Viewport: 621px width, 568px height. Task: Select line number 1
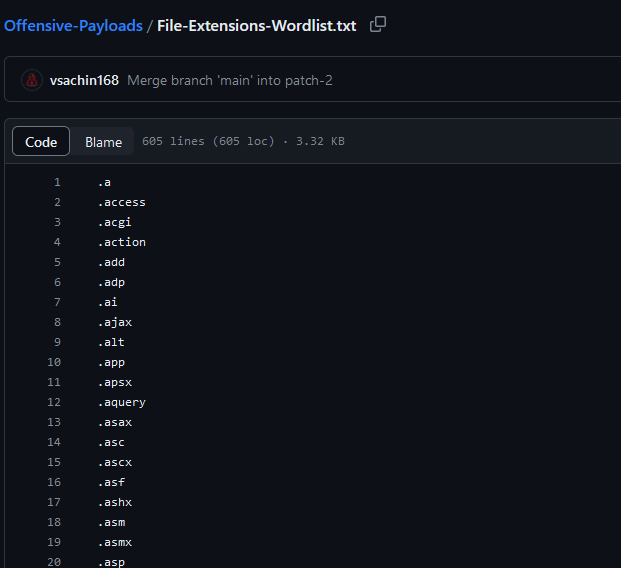click(x=57, y=182)
